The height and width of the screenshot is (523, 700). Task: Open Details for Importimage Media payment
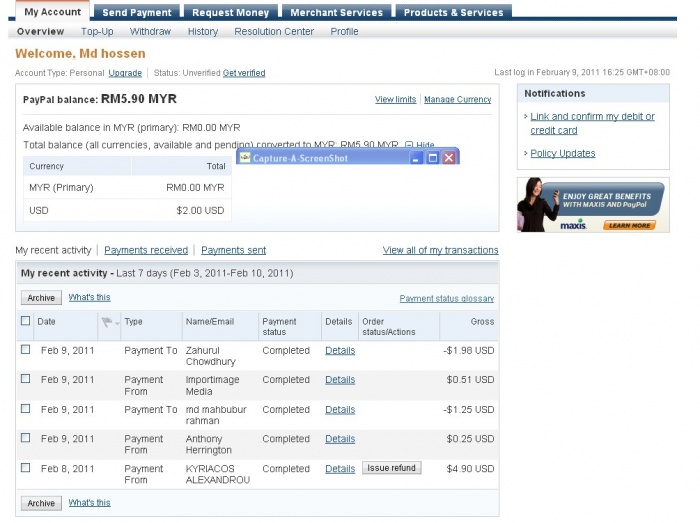click(x=340, y=380)
